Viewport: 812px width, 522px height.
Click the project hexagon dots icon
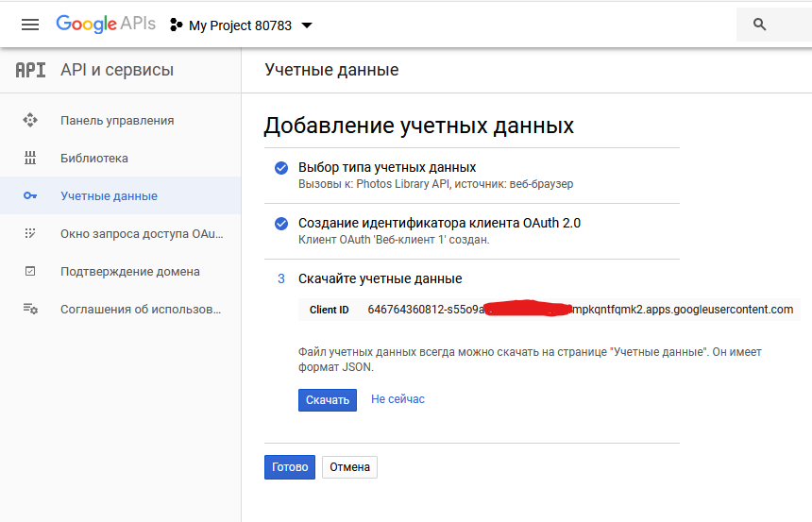176,25
